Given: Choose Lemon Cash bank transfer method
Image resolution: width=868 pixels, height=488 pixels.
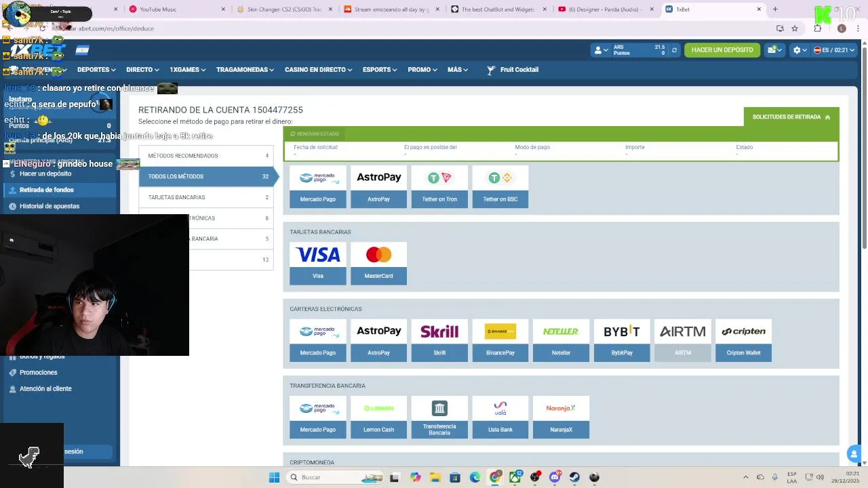Looking at the screenshot, I should [x=378, y=417].
